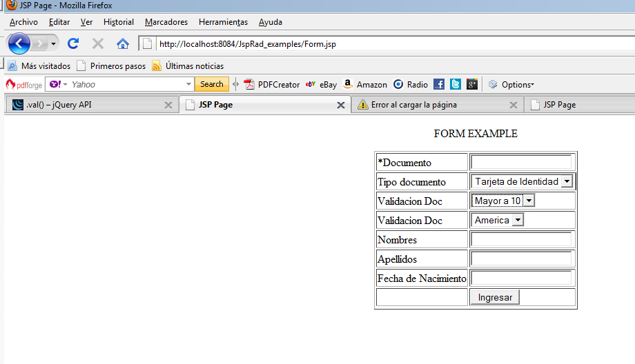Open the eBay toolbar shortcut
Screen dimensions: 635x364
click(321, 84)
